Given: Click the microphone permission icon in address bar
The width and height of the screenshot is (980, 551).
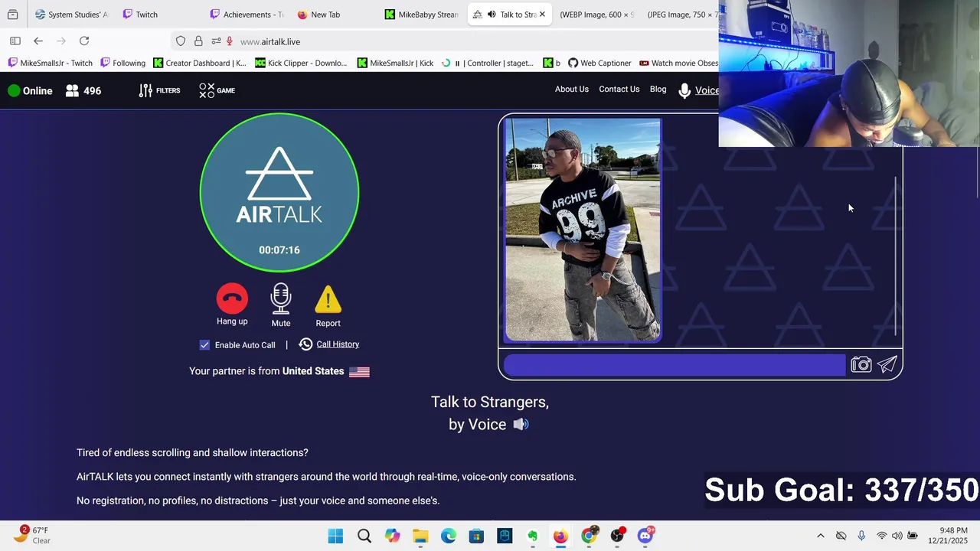Looking at the screenshot, I should [x=229, y=41].
